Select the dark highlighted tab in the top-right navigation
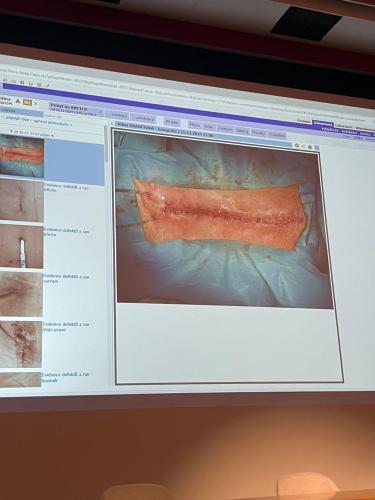Screen dimensions: 375x500 [323, 124]
